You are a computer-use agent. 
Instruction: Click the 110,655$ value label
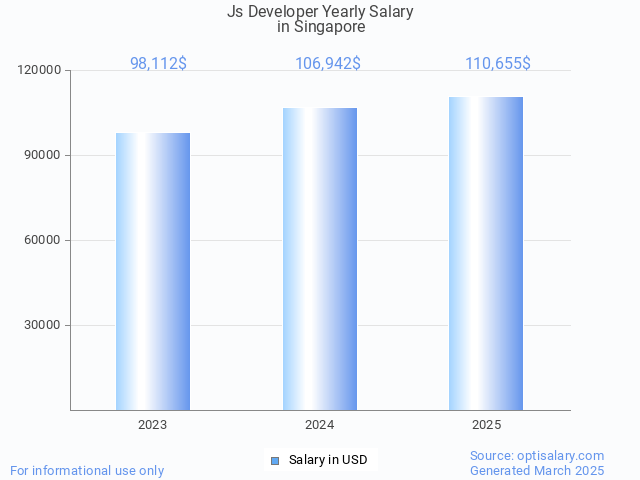tap(498, 63)
